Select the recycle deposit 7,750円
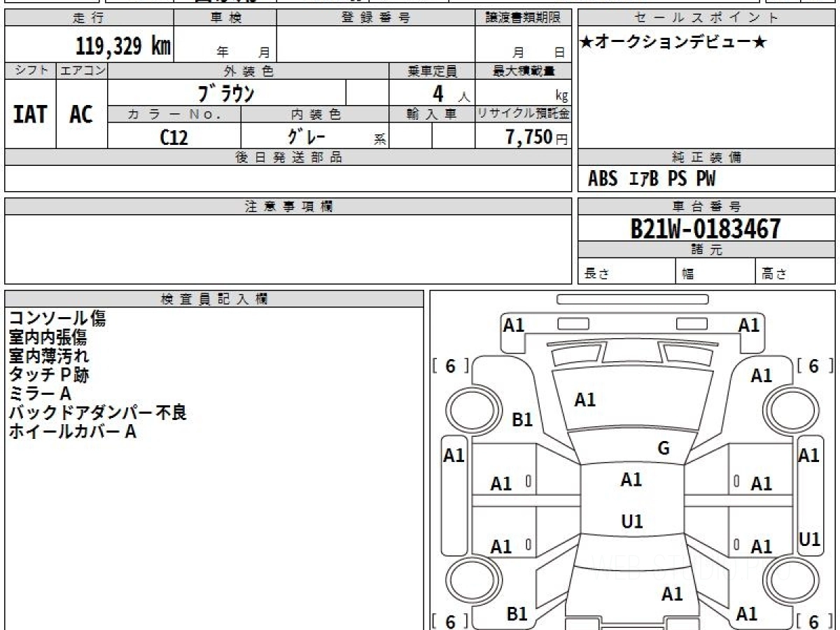Screen dimensions: 840x630 [x=536, y=137]
